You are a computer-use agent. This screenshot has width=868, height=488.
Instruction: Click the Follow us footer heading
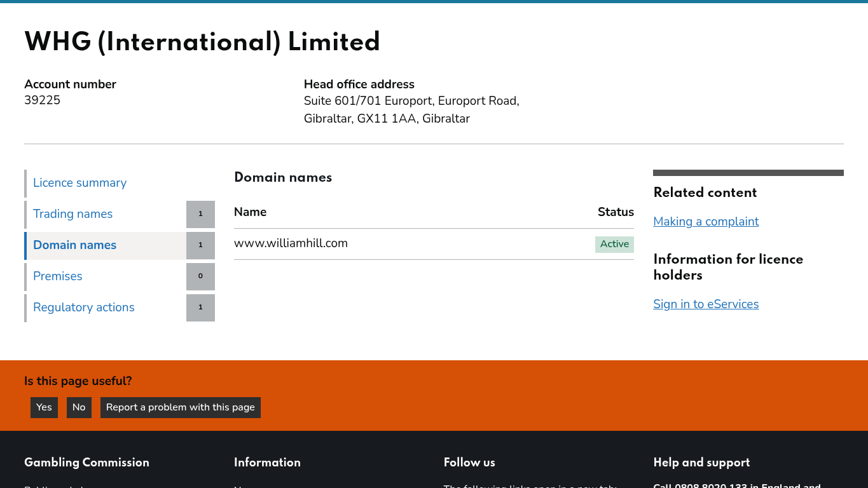coord(469,463)
